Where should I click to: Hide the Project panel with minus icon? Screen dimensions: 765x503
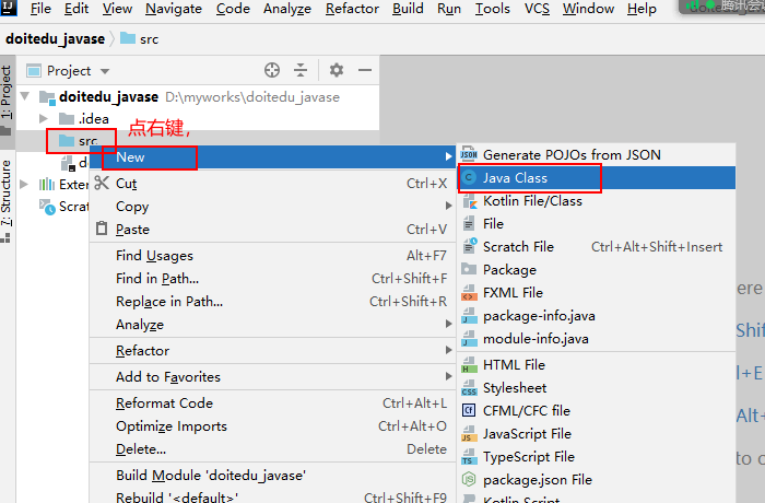[364, 71]
